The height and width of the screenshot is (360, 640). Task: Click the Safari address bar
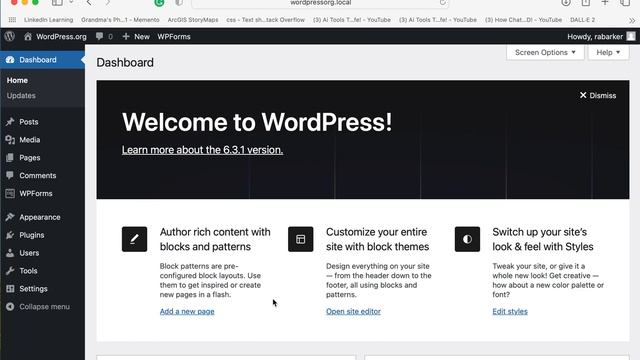click(x=320, y=3)
